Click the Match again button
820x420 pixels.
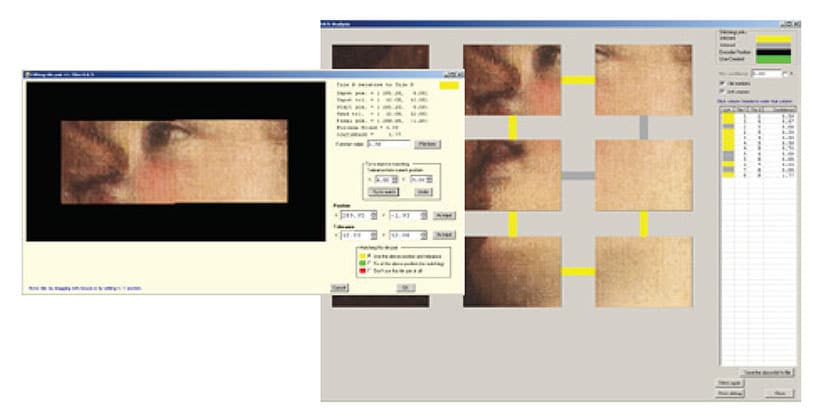[x=730, y=383]
